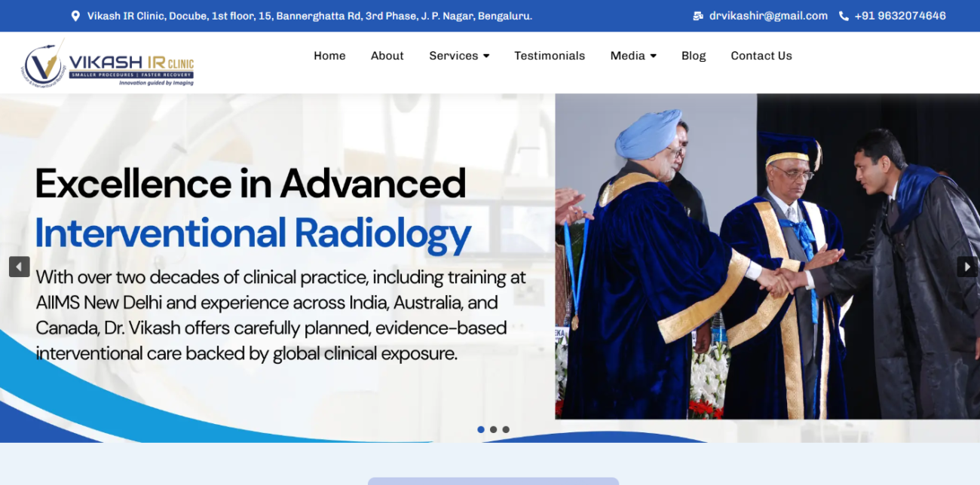980x485 pixels.
Task: Click the graduation ceremony hero photo
Action: [x=767, y=256]
